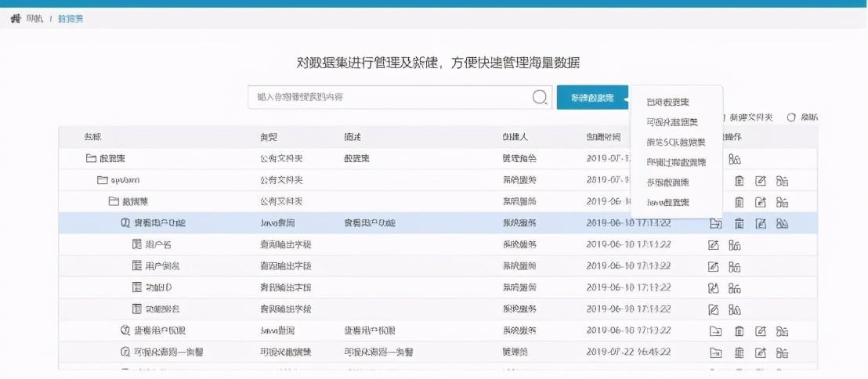The width and height of the screenshot is (868, 379).
Task: Select the first option in the popup menu
Action: pos(668,103)
